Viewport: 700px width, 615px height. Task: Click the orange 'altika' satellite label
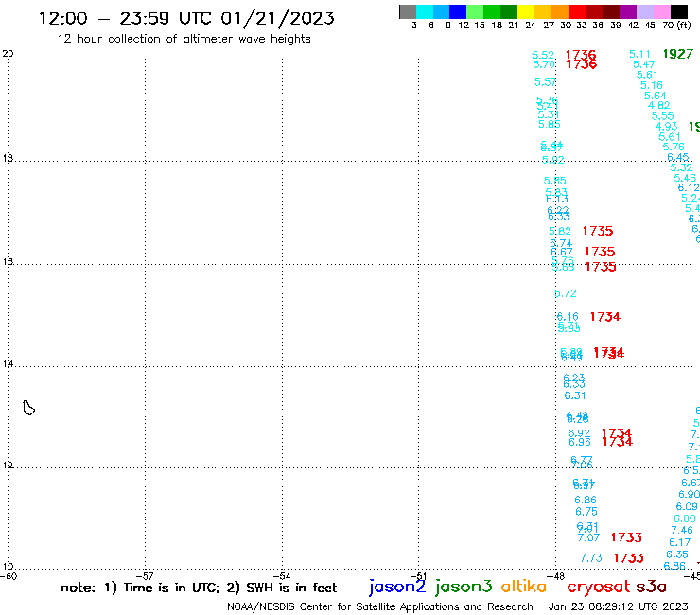coord(524,587)
